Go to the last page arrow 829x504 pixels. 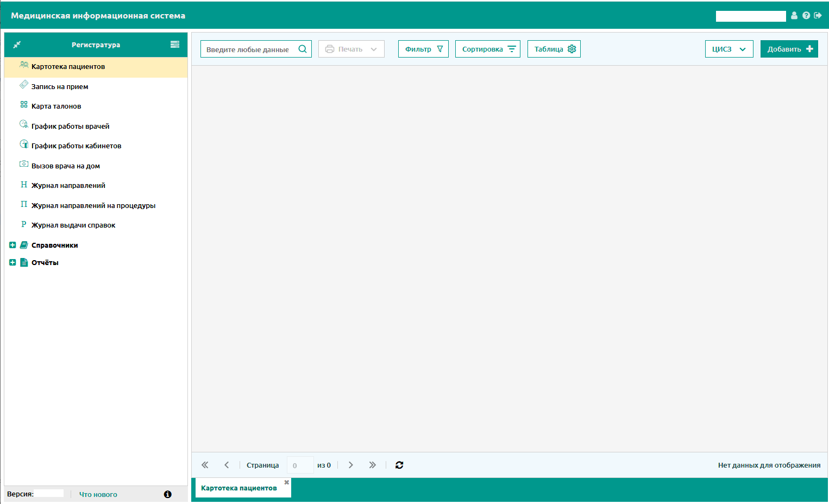point(372,465)
